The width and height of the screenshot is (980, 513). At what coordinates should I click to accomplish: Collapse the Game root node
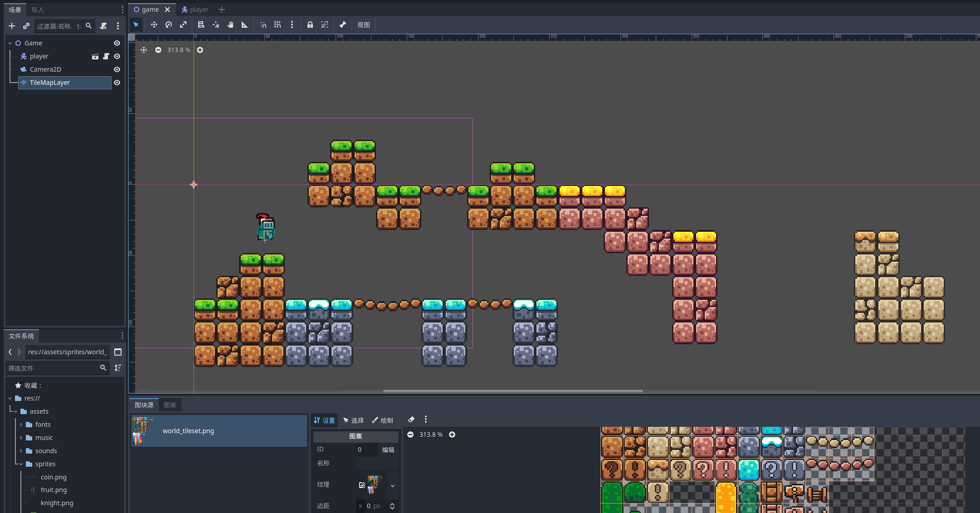click(x=10, y=43)
